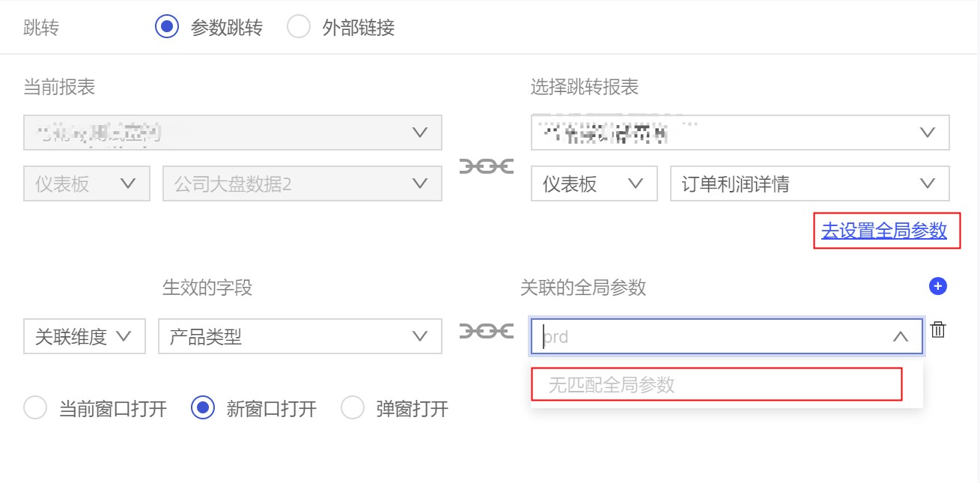Choose 弹窗打开 radio button
This screenshot has height=483, width=980.
[x=352, y=409]
